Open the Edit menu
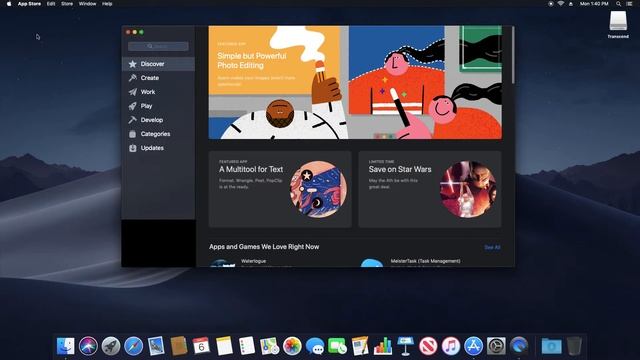This screenshot has width=640, height=360. [51, 4]
